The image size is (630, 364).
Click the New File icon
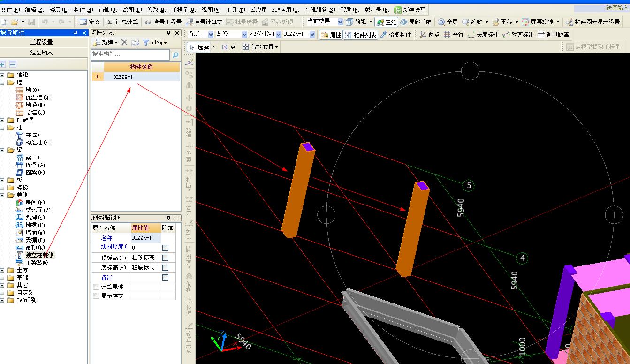tap(3, 22)
